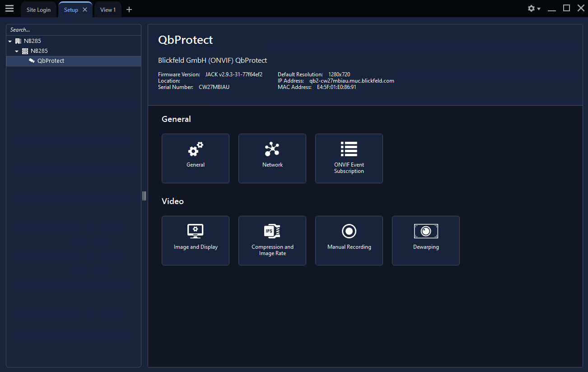Add a new tab with plus button
The height and width of the screenshot is (372, 588).
(129, 9)
